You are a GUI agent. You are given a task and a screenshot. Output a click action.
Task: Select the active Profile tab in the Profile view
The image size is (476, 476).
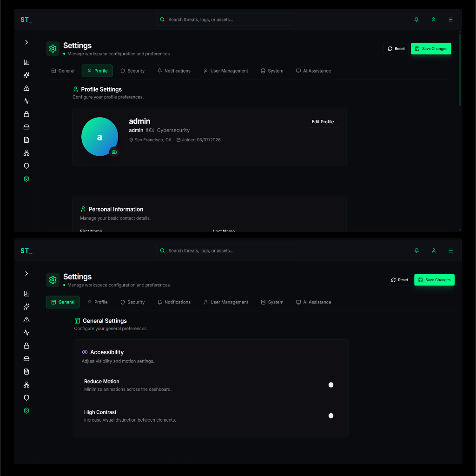click(x=97, y=71)
